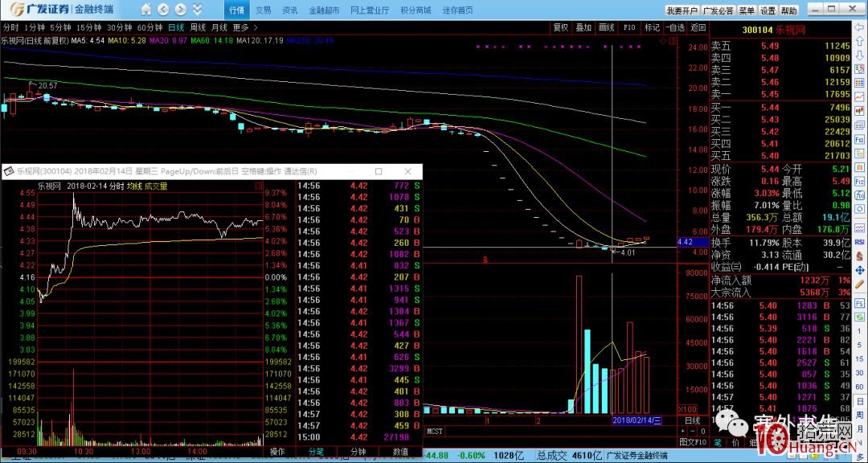Maximize the 乐视网 intraday popup window
This screenshot has height=463, width=868.
pos(379,171)
